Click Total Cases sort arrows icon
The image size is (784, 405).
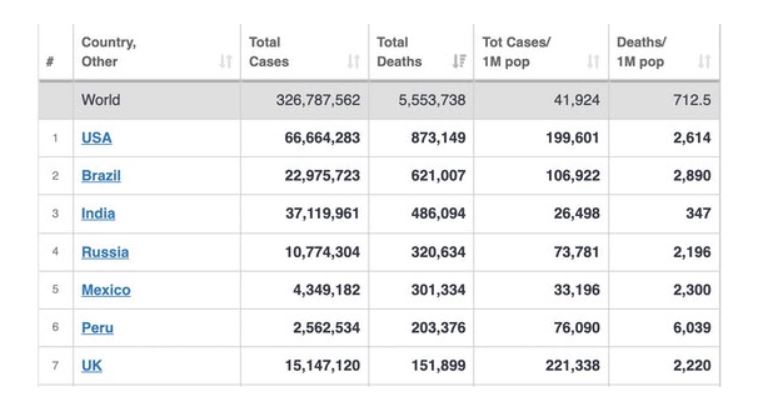click(x=354, y=62)
